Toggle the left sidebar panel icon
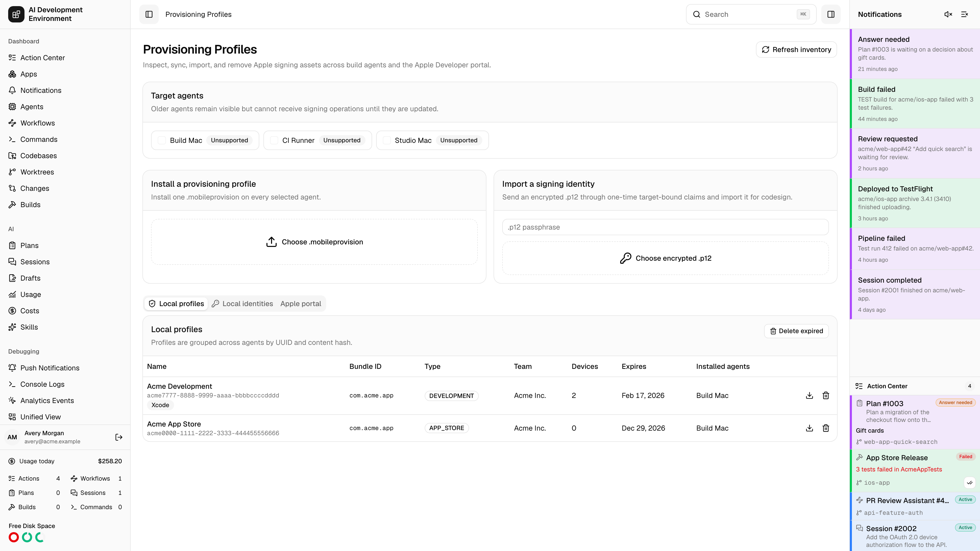 click(149, 15)
